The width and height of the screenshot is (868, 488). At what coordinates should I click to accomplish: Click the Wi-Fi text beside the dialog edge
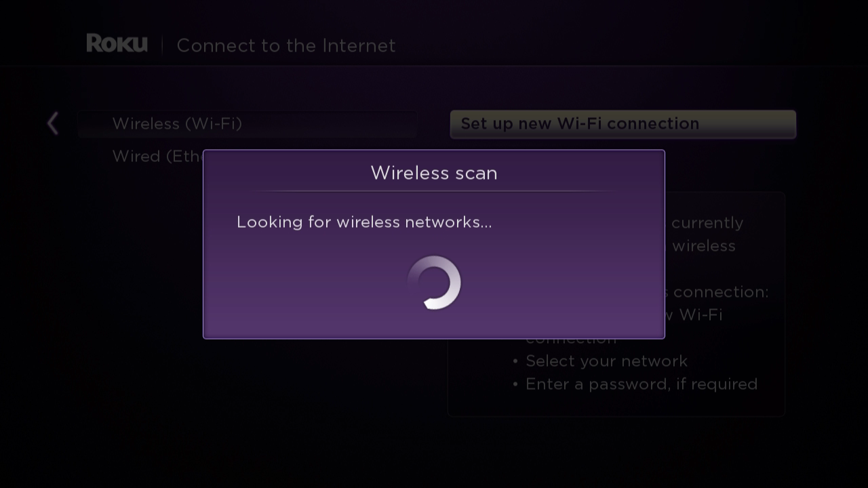[701, 315]
